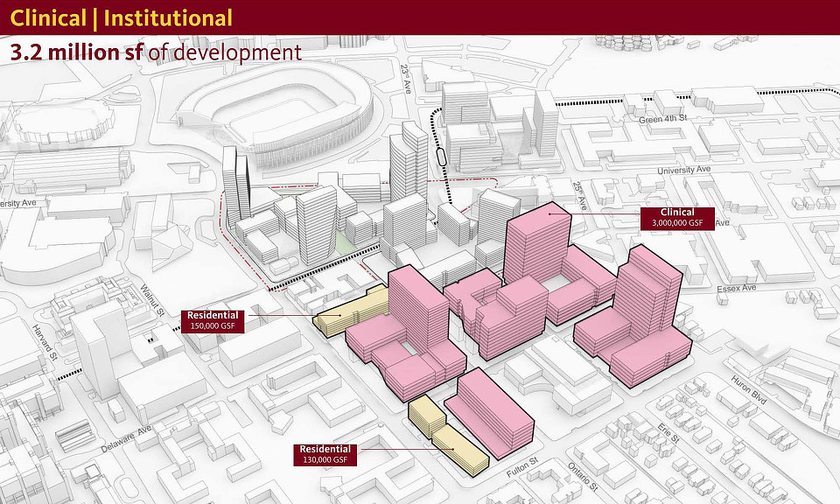Click the Ontario St street label
Image resolution: width=840 pixels, height=504 pixels.
(584, 476)
